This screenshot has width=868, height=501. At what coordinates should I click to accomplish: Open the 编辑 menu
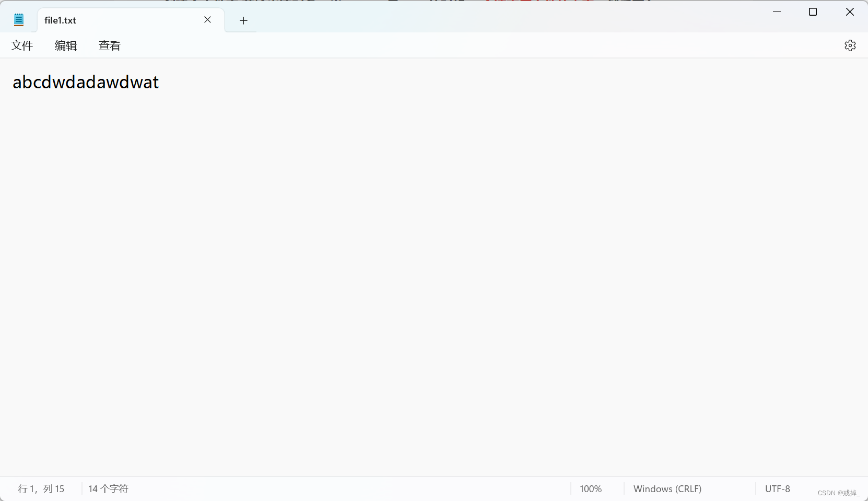click(x=65, y=45)
